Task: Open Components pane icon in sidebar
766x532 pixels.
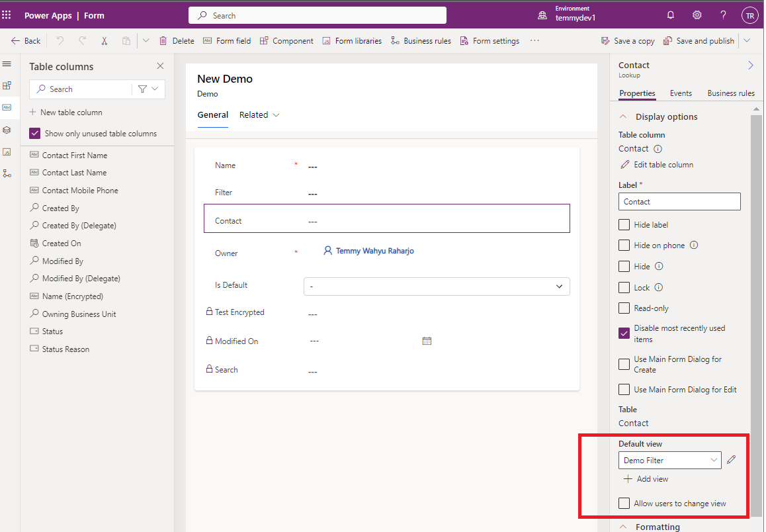Action: 7,85
